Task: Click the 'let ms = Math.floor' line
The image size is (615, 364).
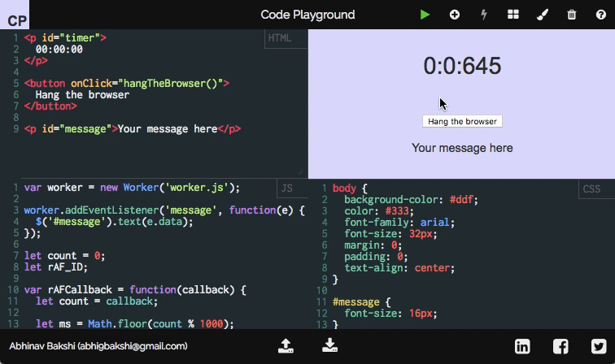Action: point(135,324)
